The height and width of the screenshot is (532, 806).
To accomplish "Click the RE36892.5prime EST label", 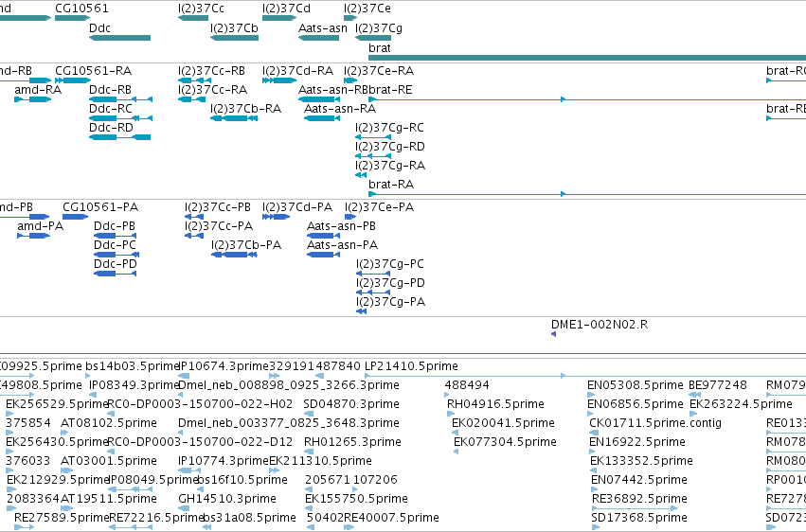I will coord(639,499).
